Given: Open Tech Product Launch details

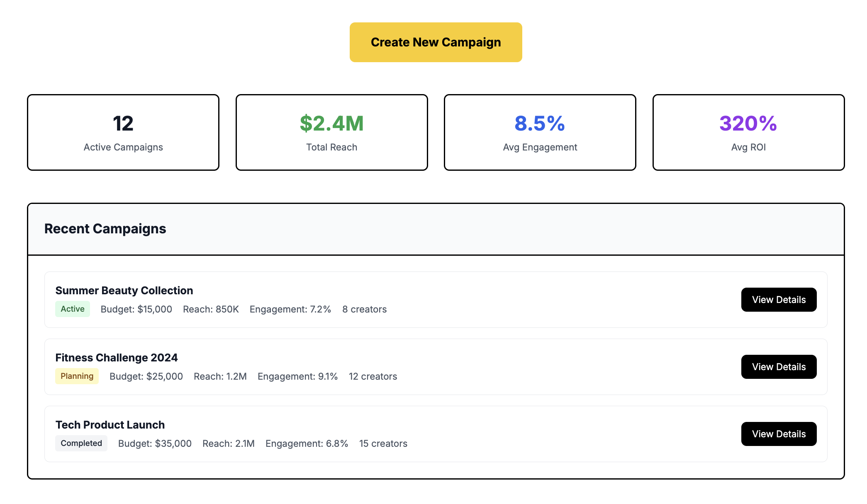Looking at the screenshot, I should click(x=778, y=434).
